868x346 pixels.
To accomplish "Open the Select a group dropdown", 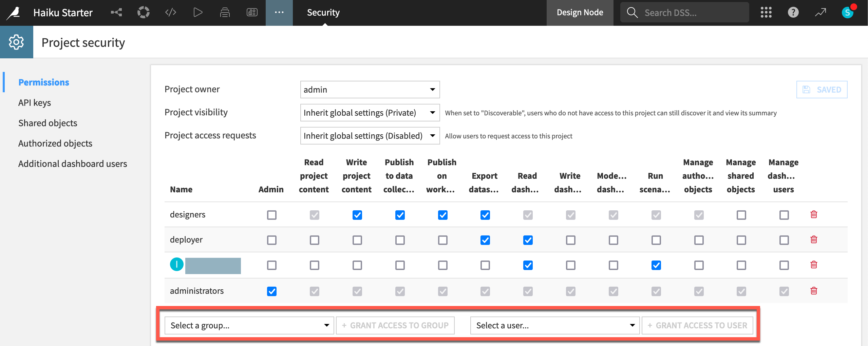I will pos(249,325).
